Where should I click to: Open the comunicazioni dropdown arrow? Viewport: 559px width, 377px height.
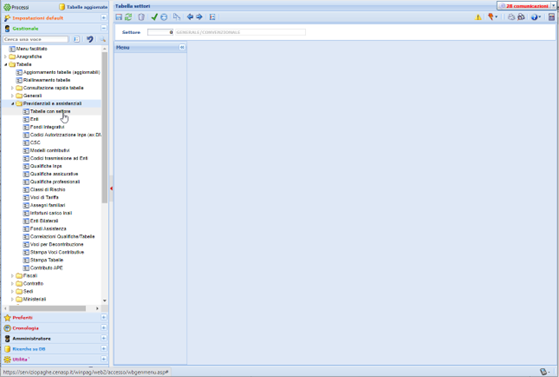click(554, 6)
